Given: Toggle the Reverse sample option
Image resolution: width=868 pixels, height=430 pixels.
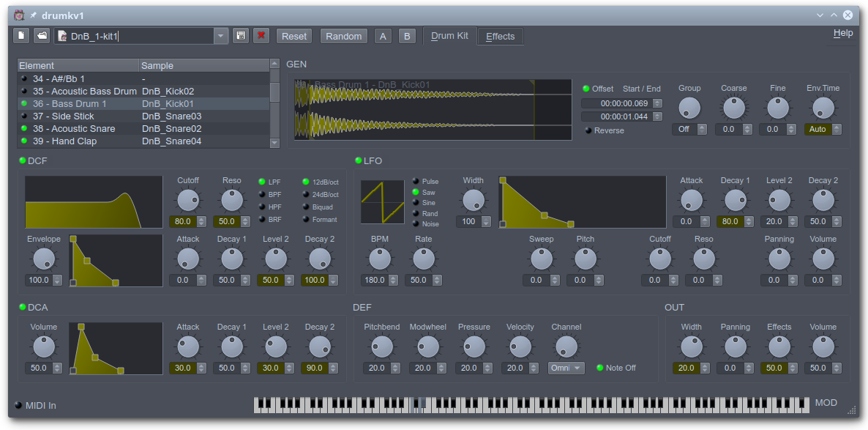Looking at the screenshot, I should coord(588,130).
